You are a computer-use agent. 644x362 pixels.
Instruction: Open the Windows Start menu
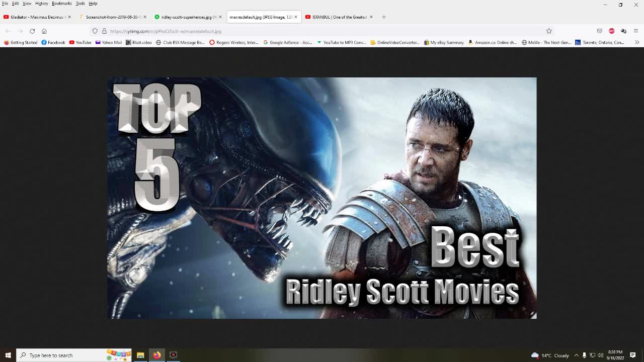8,355
